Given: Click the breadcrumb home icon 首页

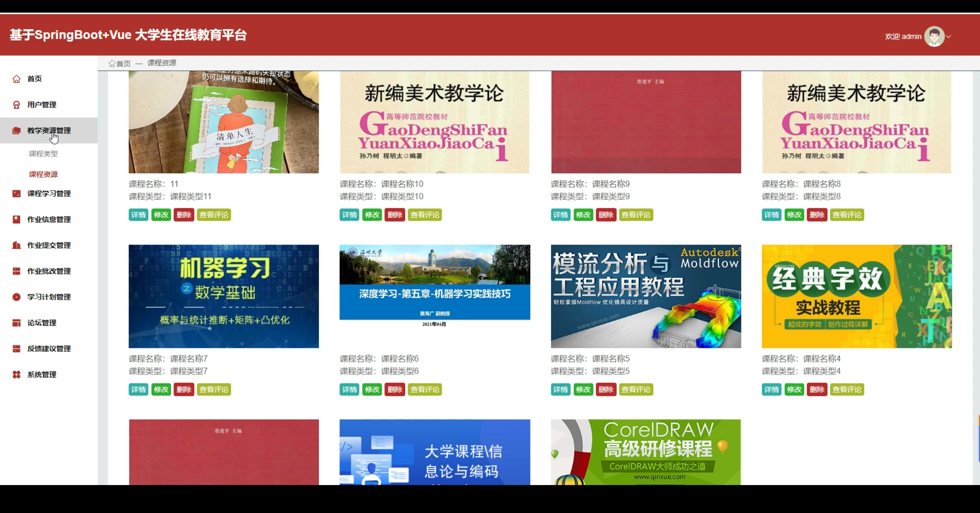Looking at the screenshot, I should point(112,63).
